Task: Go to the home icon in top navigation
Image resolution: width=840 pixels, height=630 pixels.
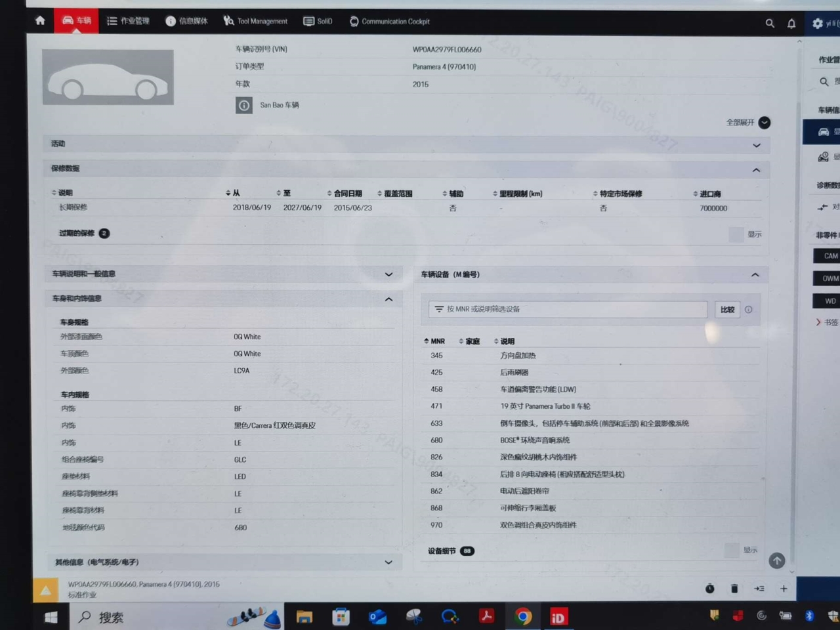Action: 40,21
